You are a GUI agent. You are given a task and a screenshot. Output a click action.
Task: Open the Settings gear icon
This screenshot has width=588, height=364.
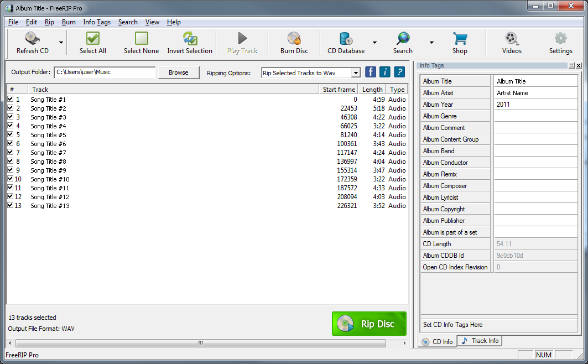pos(561,39)
